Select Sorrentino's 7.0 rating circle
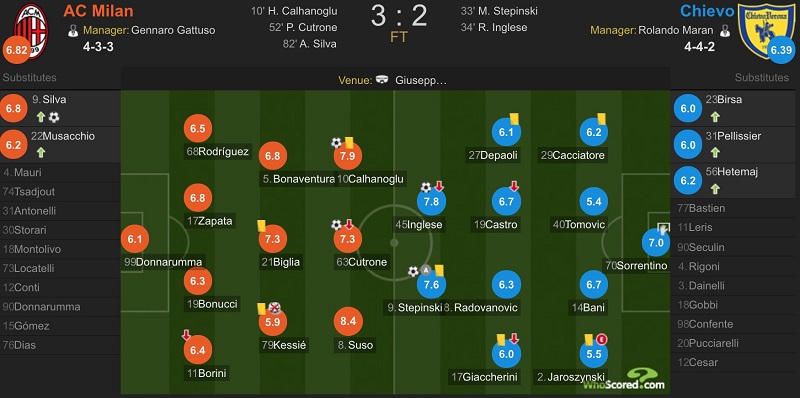Viewport: 800px width, 398px height. tap(656, 243)
